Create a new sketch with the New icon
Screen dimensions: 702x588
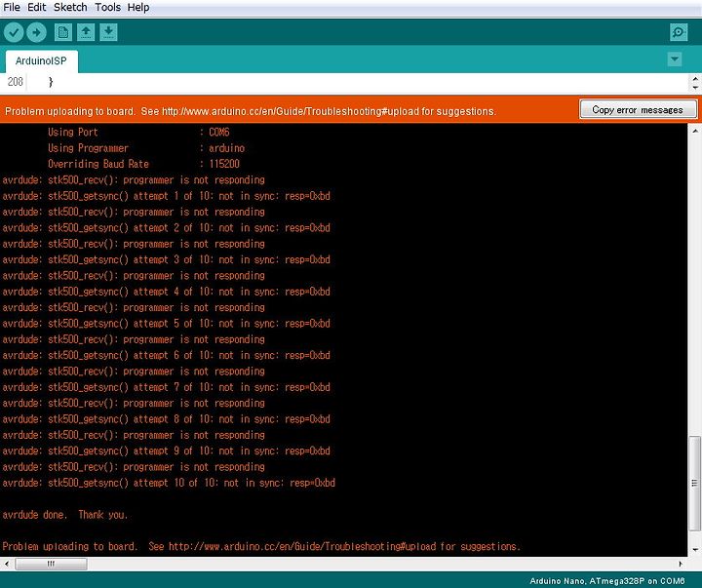coord(63,32)
